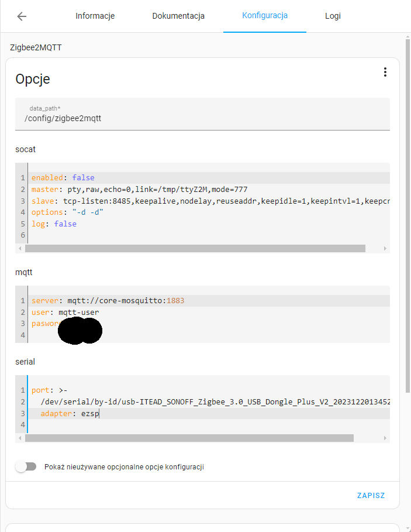Save configuration with ZAPISZ button
Viewport: 411px width, 532px height.
coord(371,495)
